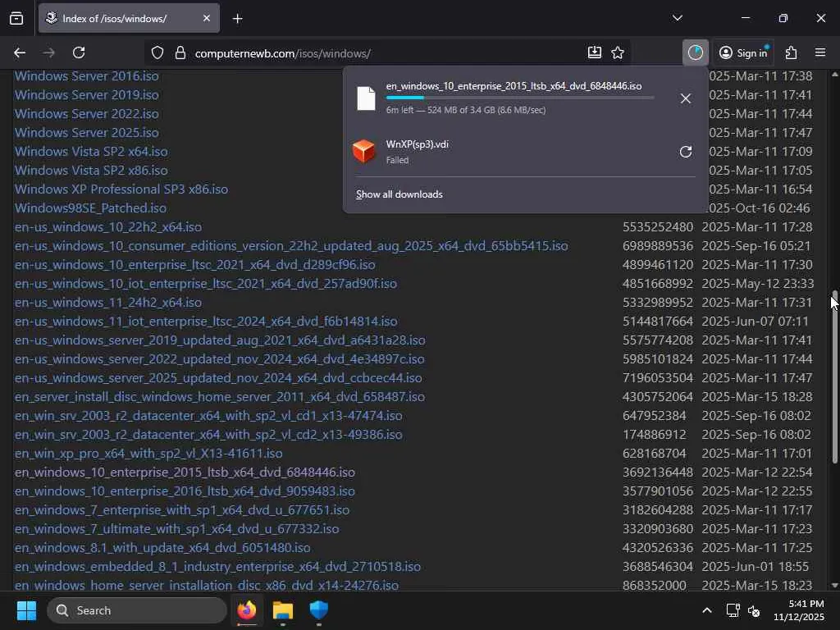
Task: Download en-us_windows_10_22h2_x64.iso
Action: click(108, 227)
